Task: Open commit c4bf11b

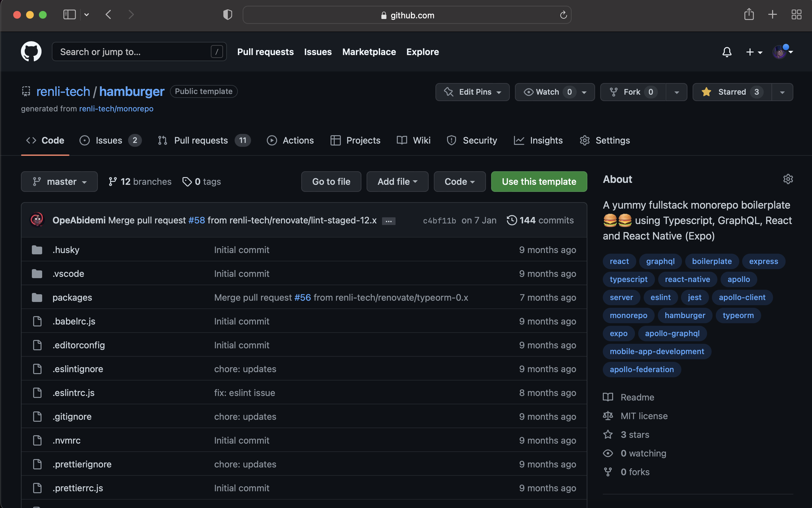Action: [439, 221]
